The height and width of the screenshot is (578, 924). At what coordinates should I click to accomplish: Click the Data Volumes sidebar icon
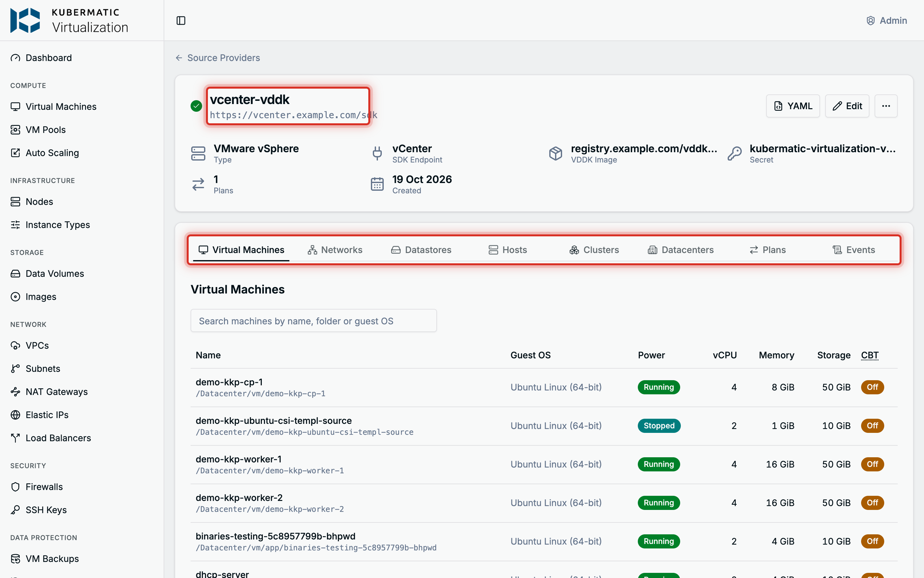(x=15, y=274)
